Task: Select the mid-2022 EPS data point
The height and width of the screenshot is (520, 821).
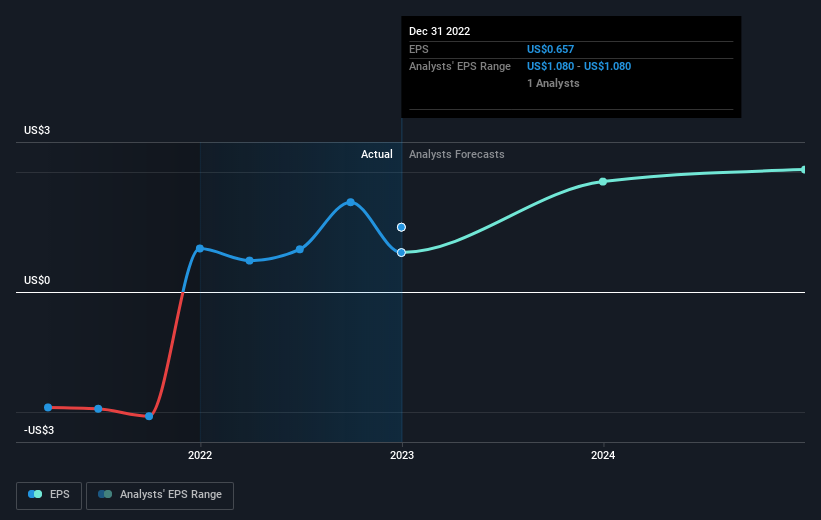Action: click(299, 249)
